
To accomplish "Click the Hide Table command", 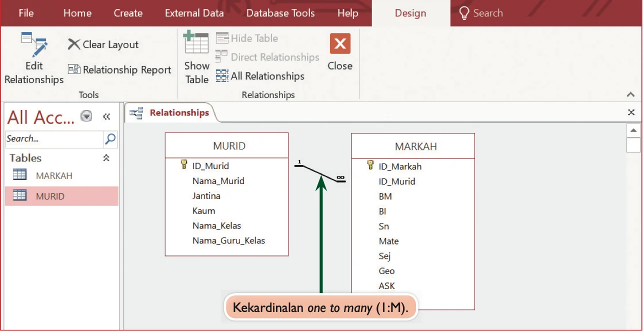I will point(247,38).
